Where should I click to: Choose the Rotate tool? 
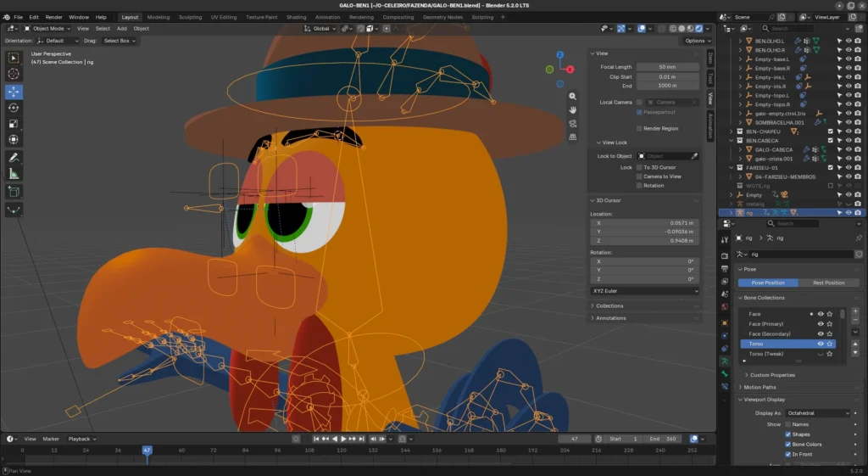coord(14,108)
